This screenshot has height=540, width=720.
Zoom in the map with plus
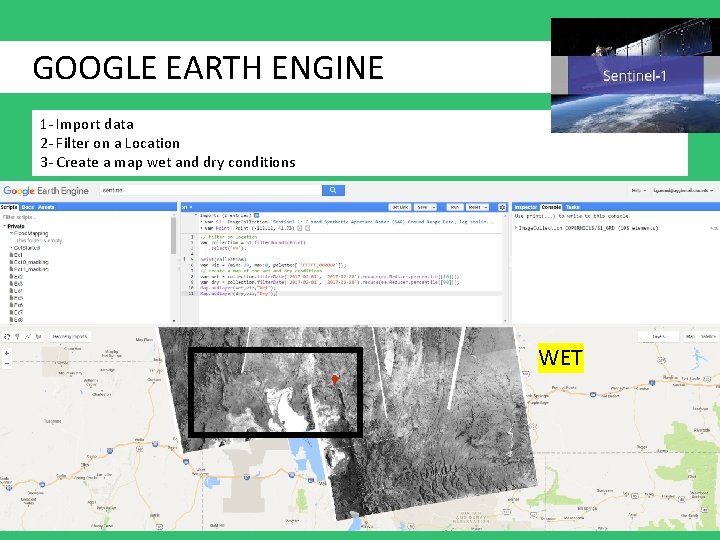pyautogui.click(x=7, y=353)
